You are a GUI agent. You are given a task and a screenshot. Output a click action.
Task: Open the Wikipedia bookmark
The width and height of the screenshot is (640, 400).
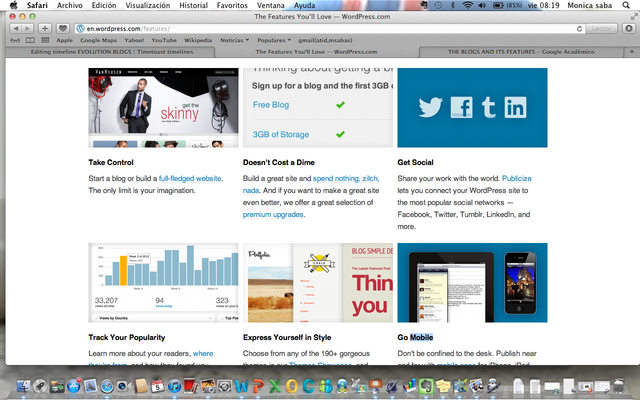[198, 40]
